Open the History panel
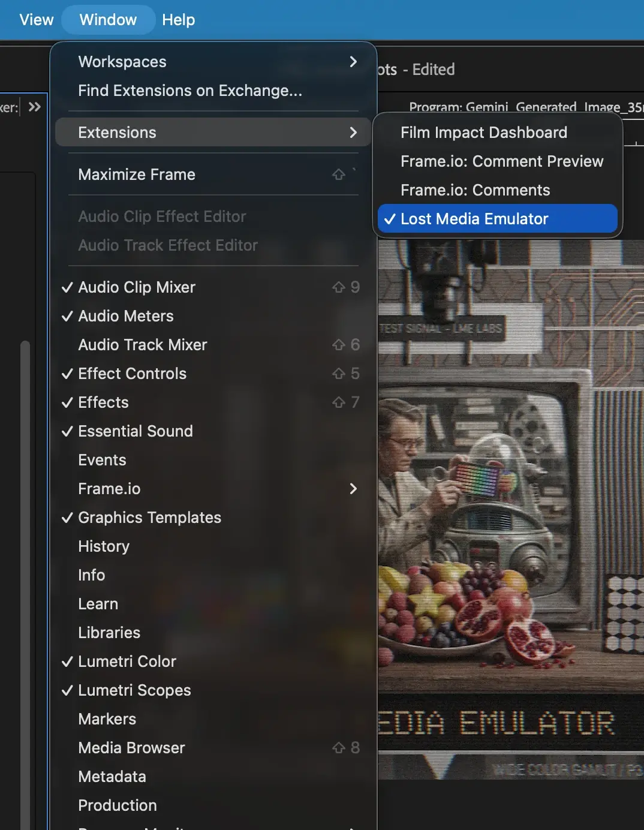The height and width of the screenshot is (830, 644). pyautogui.click(x=213, y=546)
